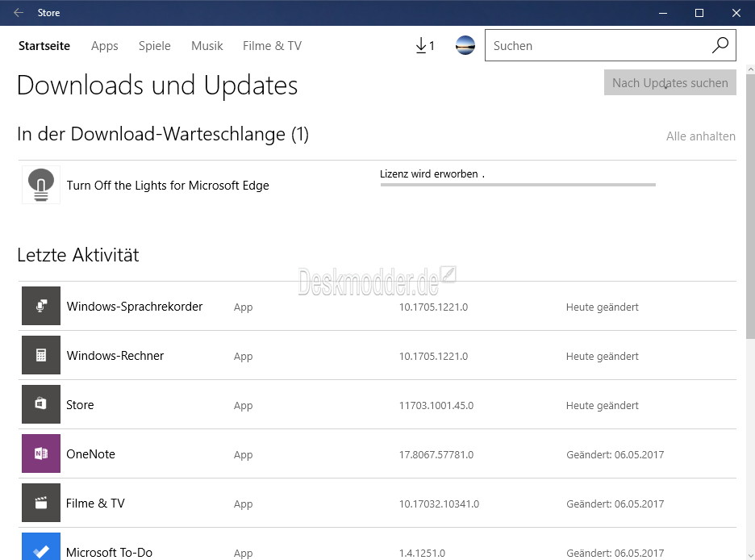Click the Microsoft To-Do checkmark icon

click(41, 546)
